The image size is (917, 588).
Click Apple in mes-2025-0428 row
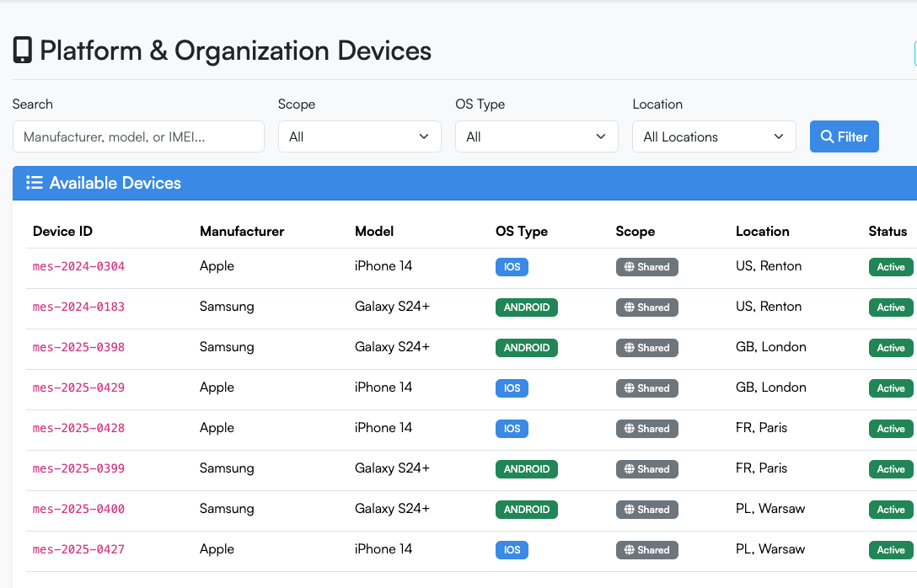coord(217,428)
